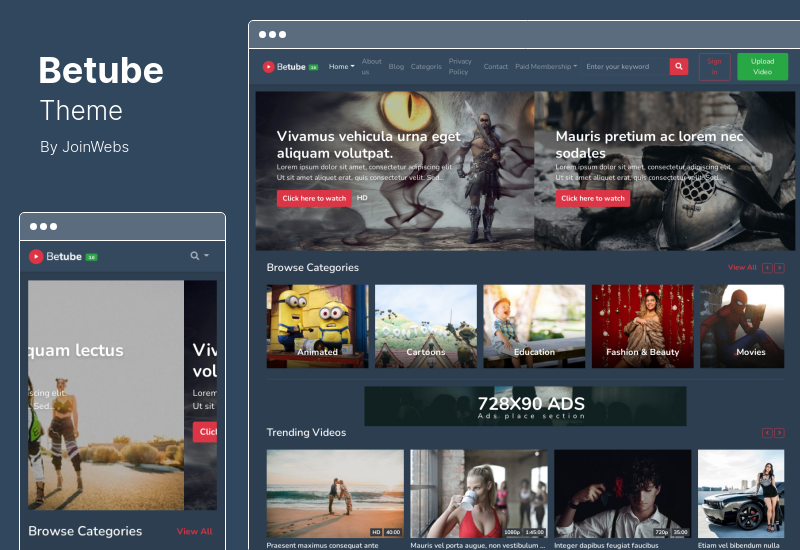Image resolution: width=800 pixels, height=550 pixels.
Task: Open the Movies category thumbnail
Action: click(x=742, y=327)
